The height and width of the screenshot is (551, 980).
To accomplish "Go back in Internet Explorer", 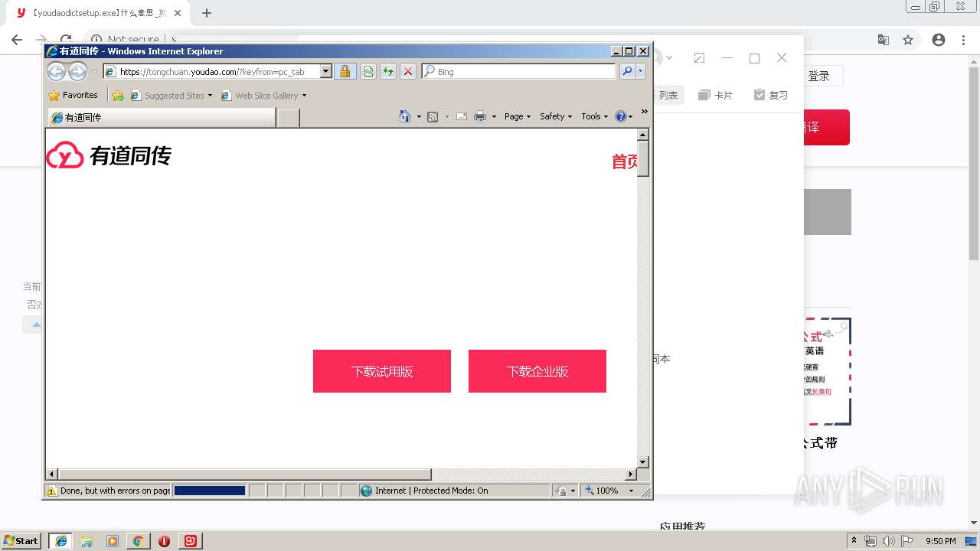I will pos(57,71).
